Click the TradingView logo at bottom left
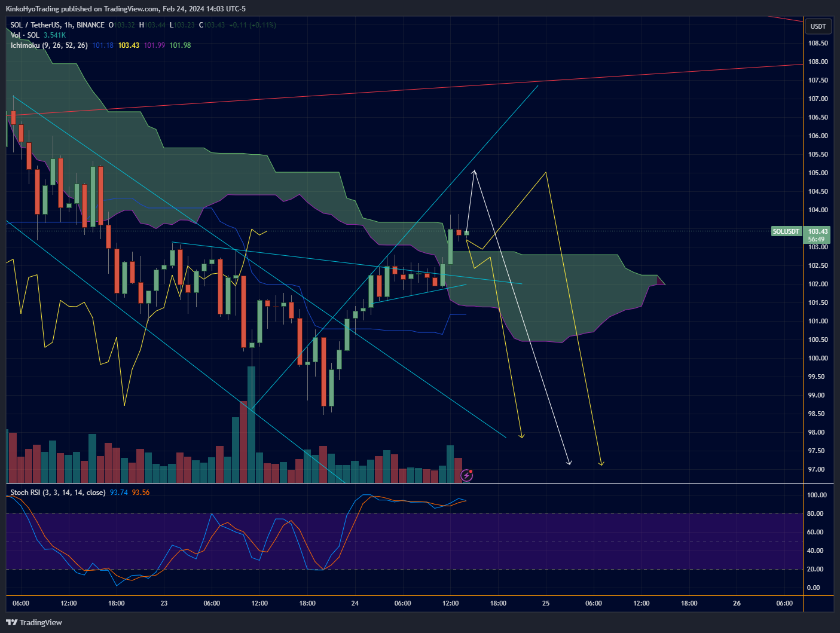The image size is (840, 633). pos(34,622)
